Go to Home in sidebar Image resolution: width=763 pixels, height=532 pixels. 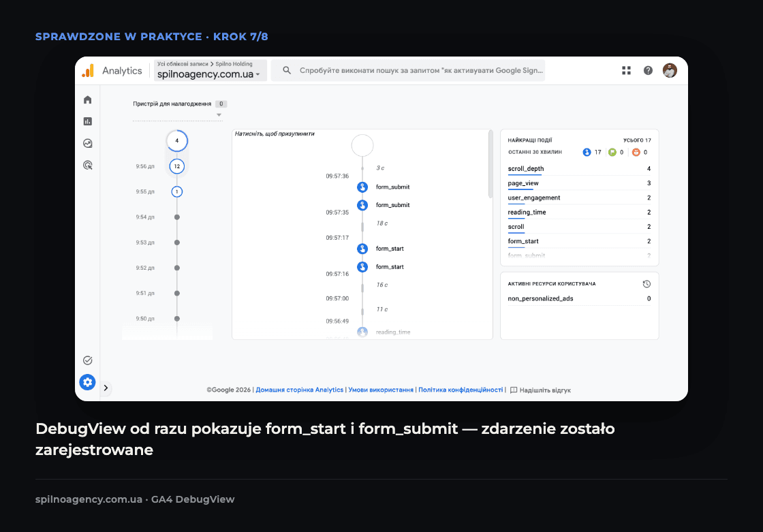[x=88, y=99]
